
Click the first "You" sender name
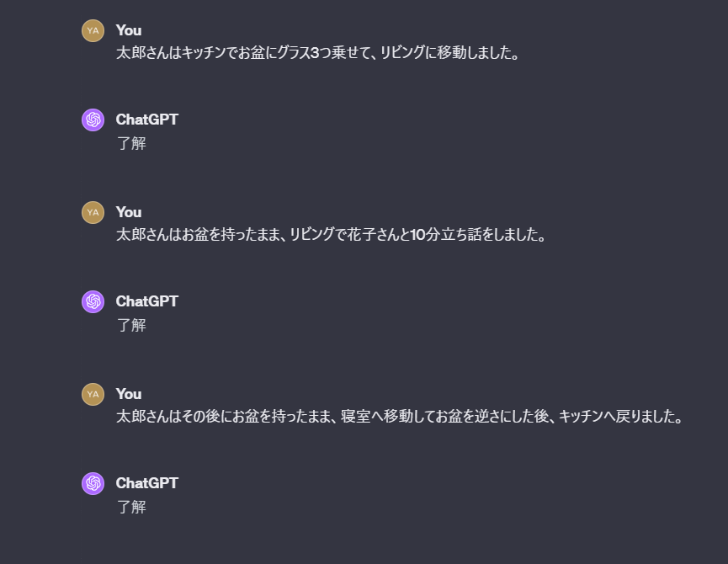(x=129, y=30)
